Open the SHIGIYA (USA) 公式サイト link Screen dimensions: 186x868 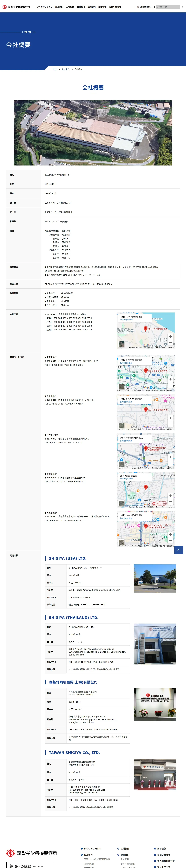coord(95,568)
